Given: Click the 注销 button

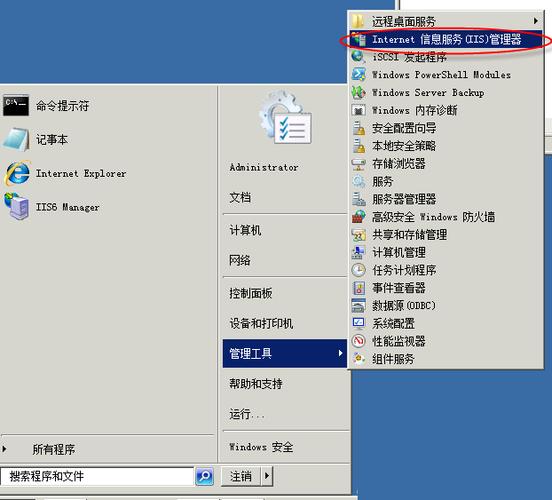Looking at the screenshot, I should [x=241, y=476].
